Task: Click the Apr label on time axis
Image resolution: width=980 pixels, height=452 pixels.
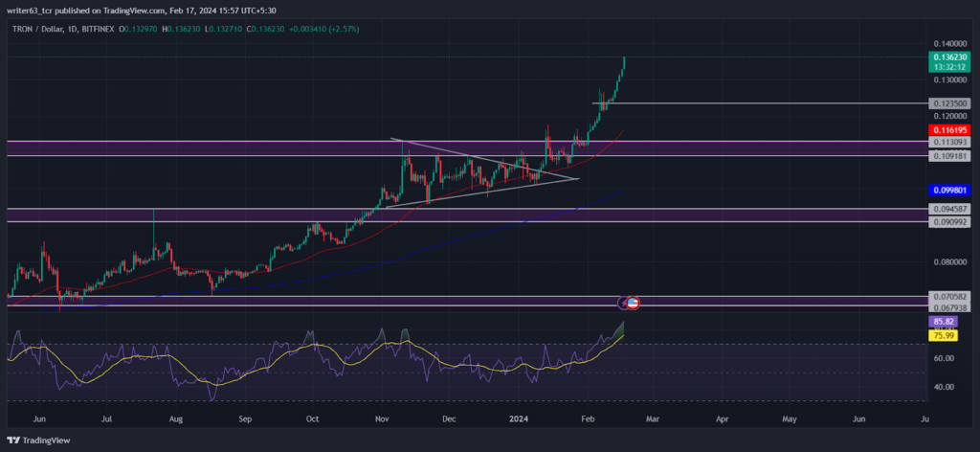Action: (x=722, y=418)
